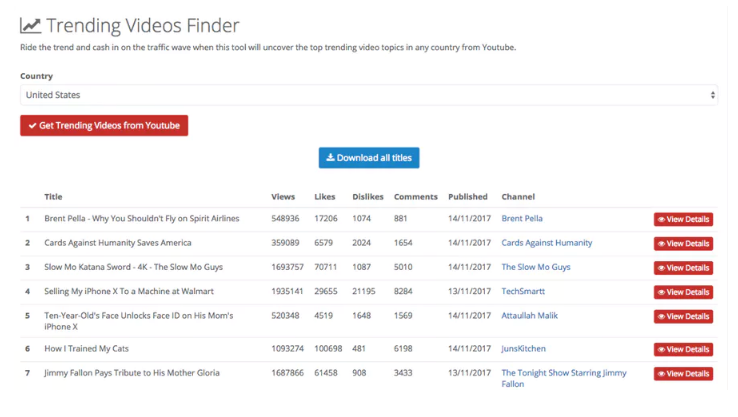This screenshot has width=738, height=417.
Task: Open the Cards Against Humanity channel link
Action: click(547, 243)
